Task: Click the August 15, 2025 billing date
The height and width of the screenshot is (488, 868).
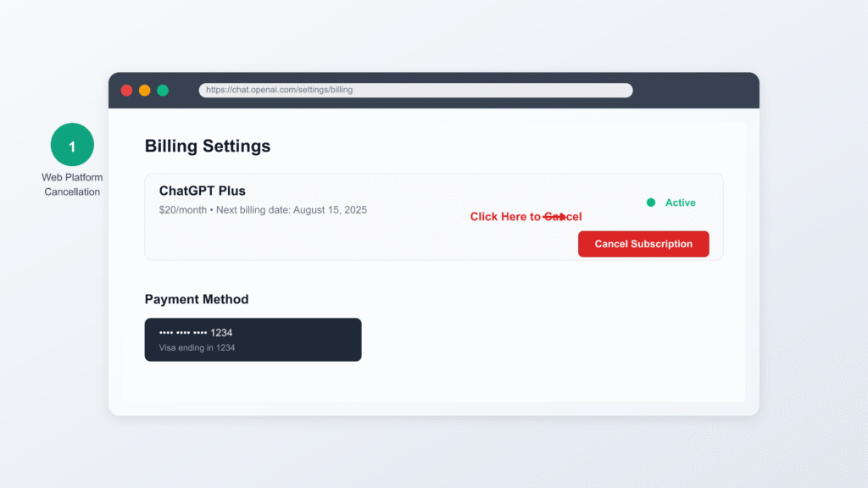Action: 330,209
